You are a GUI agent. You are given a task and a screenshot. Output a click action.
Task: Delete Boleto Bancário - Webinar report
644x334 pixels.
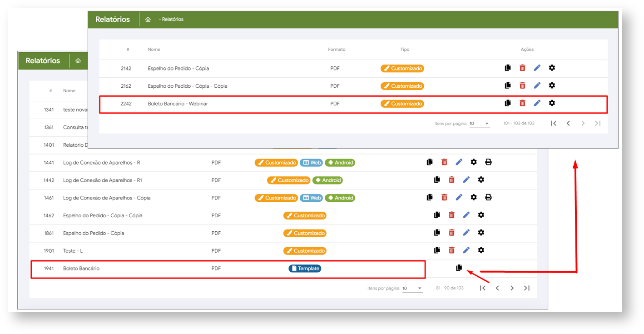click(x=522, y=103)
